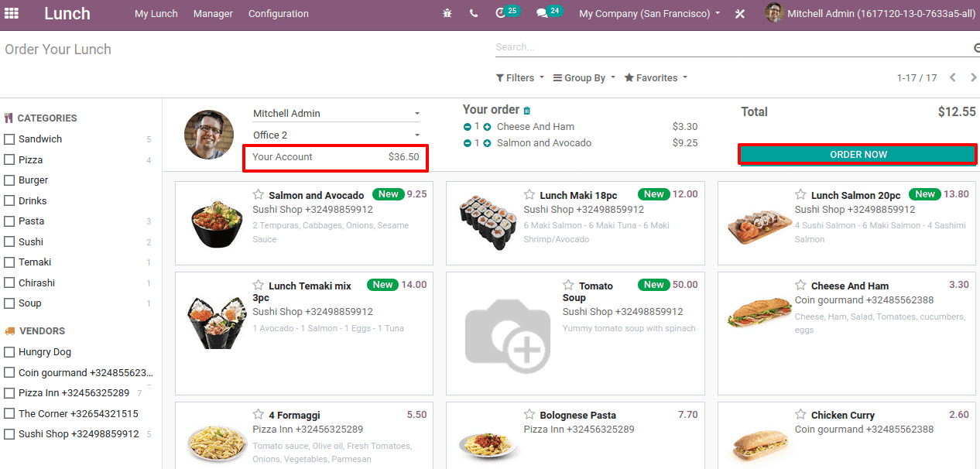Favorite Lunch Temaki mix 3pc star
This screenshot has height=469, width=980.
click(x=259, y=285)
